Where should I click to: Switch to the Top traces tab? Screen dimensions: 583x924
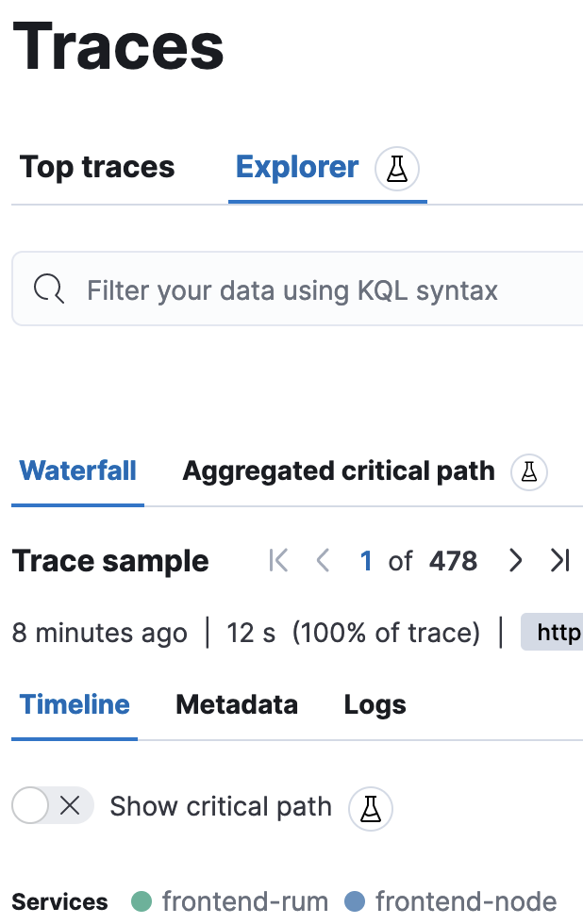pos(96,168)
